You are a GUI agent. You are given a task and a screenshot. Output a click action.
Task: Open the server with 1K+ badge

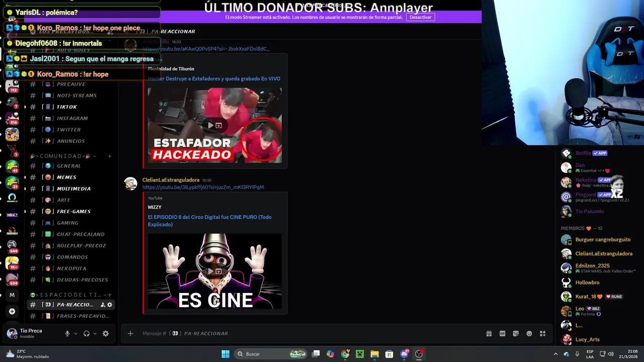[12, 262]
